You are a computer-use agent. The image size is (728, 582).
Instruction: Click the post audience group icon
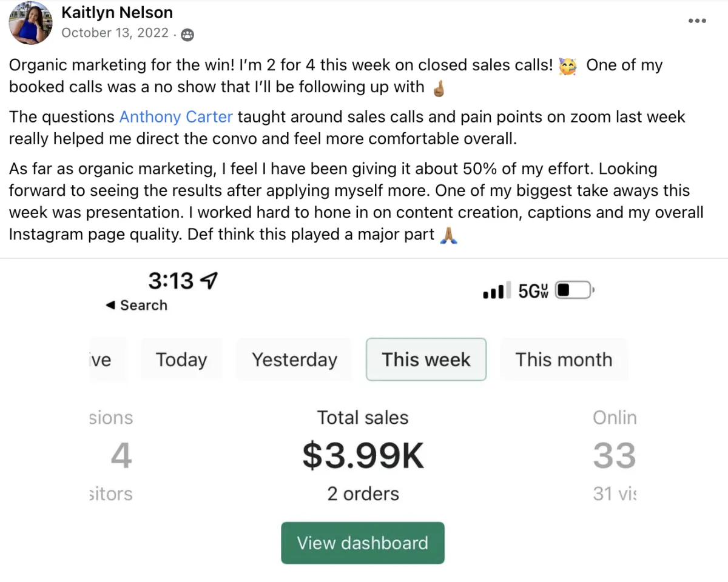pyautogui.click(x=188, y=35)
